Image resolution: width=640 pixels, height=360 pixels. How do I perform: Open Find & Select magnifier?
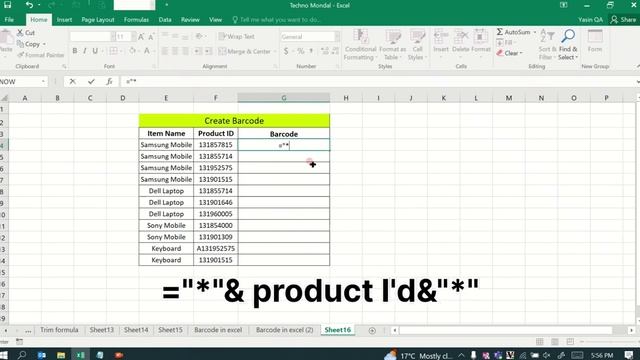[568, 45]
